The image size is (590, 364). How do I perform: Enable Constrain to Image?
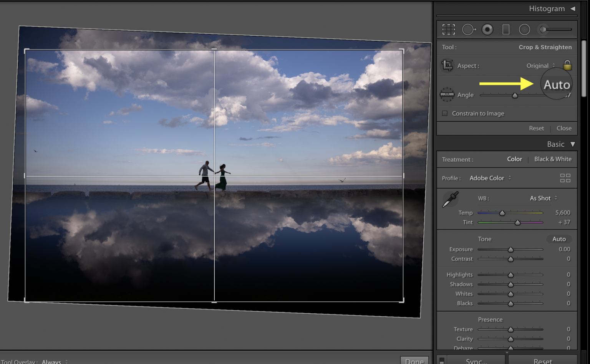[444, 113]
